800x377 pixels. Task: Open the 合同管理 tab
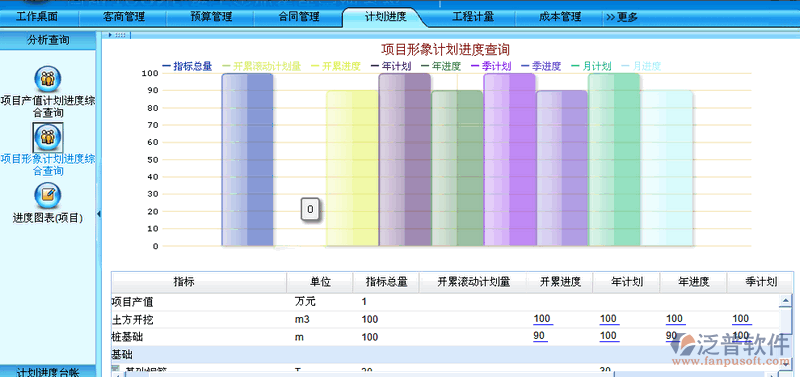pos(299,17)
